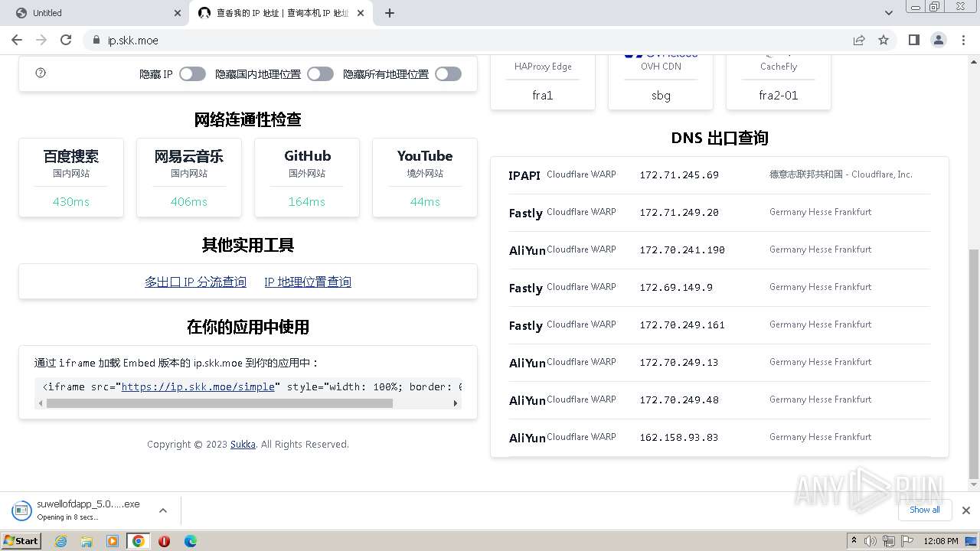Click the taskbar clock 12:08 PM
The image size is (980, 551).
[x=941, y=541]
